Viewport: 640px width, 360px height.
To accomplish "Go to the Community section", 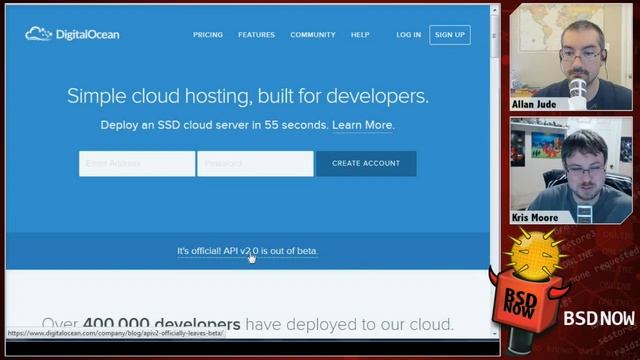I will tap(313, 35).
